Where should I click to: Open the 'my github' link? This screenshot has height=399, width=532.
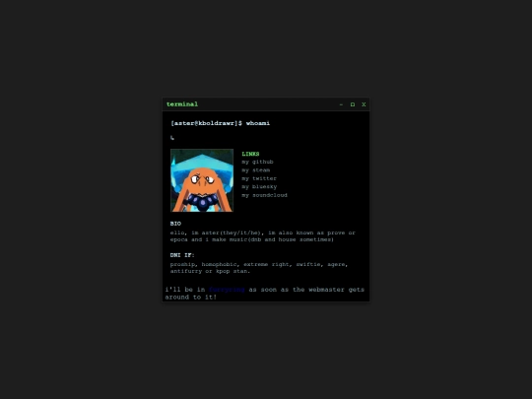click(257, 162)
